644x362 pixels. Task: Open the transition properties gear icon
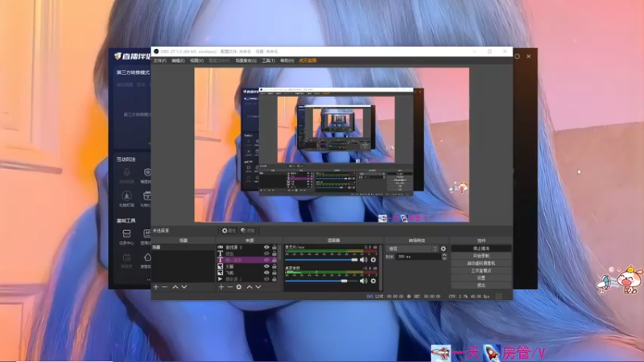click(x=444, y=249)
